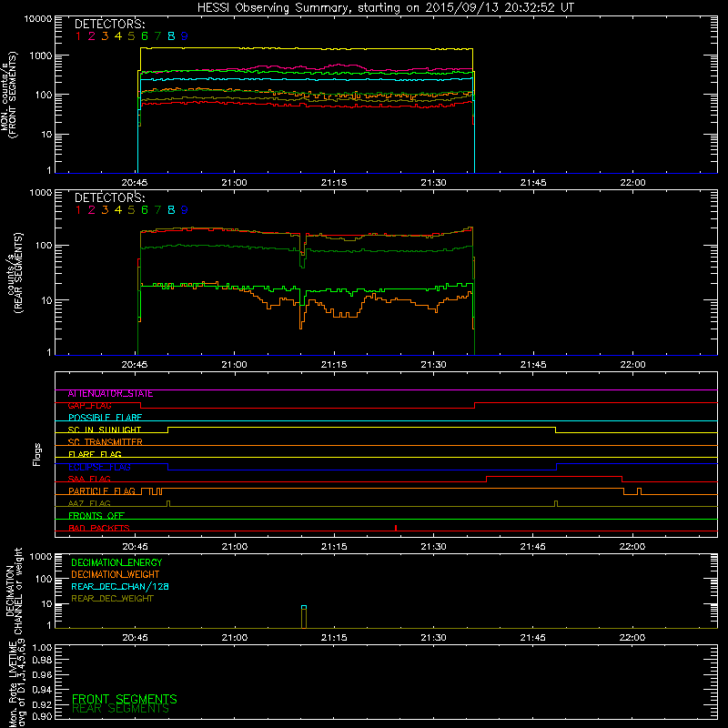Screen dimensions: 728x728
Task: Click '0.94' tick on livetime axis
Action: (x=43, y=690)
